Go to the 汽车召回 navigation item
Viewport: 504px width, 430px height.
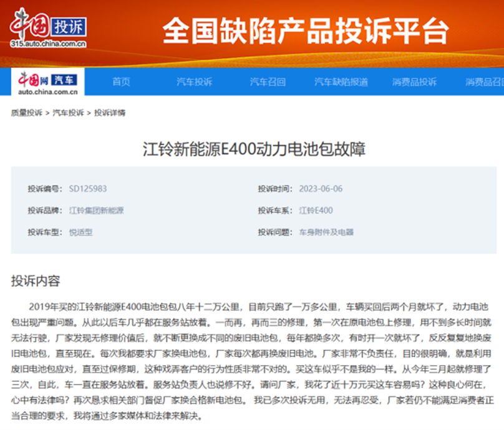268,82
